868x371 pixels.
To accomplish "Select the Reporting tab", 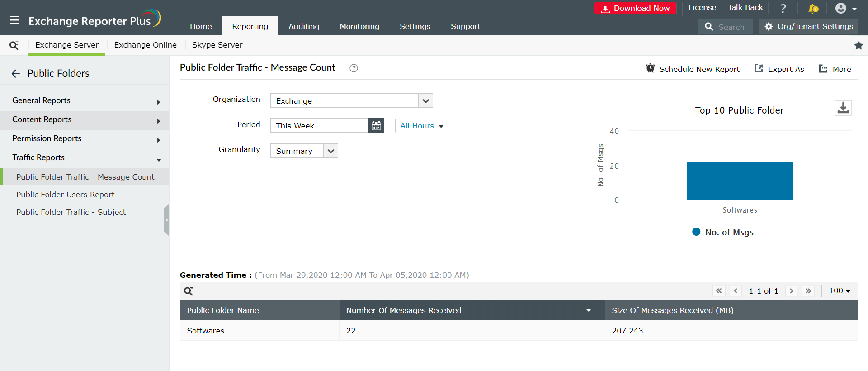I will (x=250, y=26).
